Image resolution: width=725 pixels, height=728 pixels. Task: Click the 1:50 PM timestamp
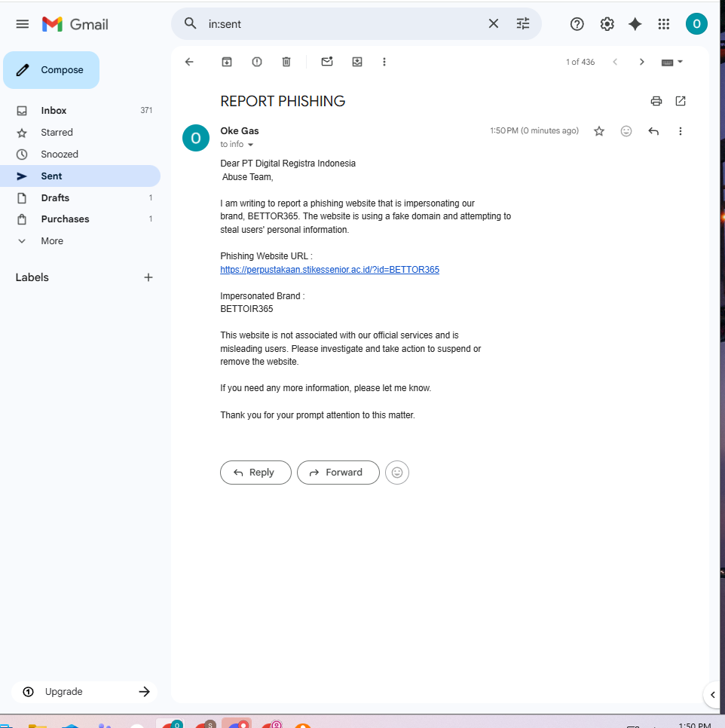(534, 130)
